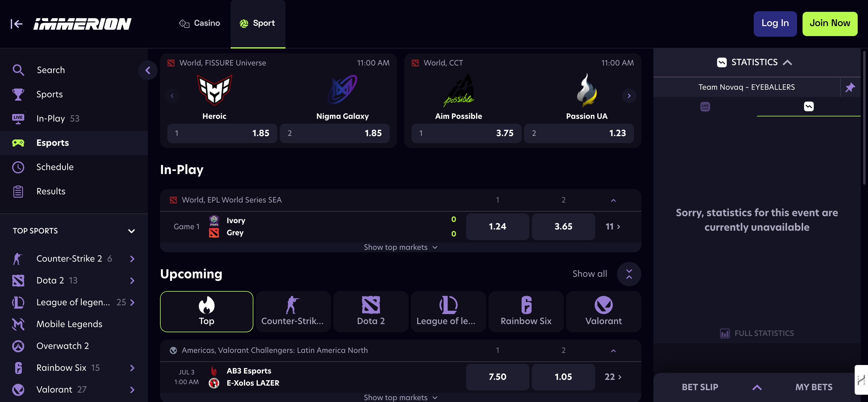Click the Heroic team logo
Screen dimensions: 868x402
click(x=214, y=90)
